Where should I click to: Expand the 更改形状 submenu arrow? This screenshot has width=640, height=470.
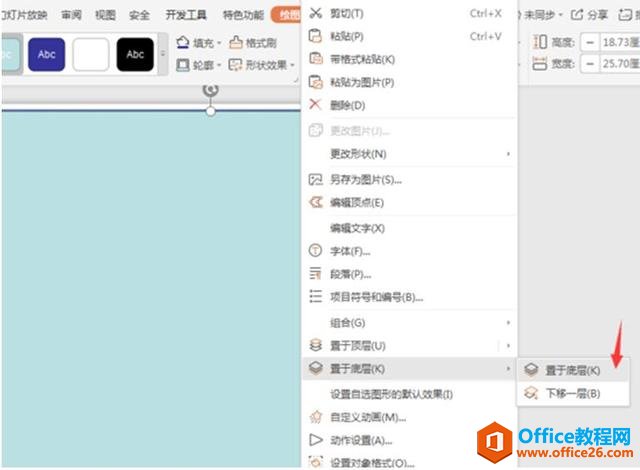click(508, 154)
